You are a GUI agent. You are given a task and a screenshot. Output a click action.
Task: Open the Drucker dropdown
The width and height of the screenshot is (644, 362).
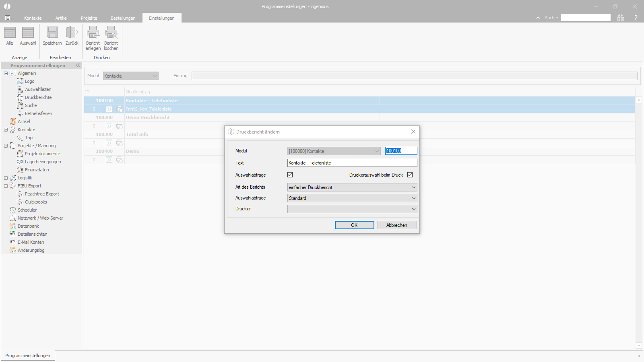click(x=352, y=209)
